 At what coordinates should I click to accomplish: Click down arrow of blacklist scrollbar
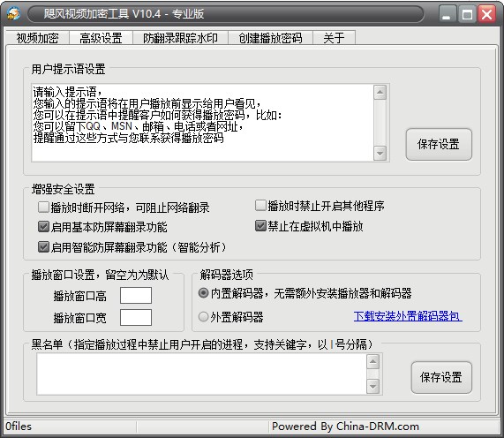[x=372, y=386]
